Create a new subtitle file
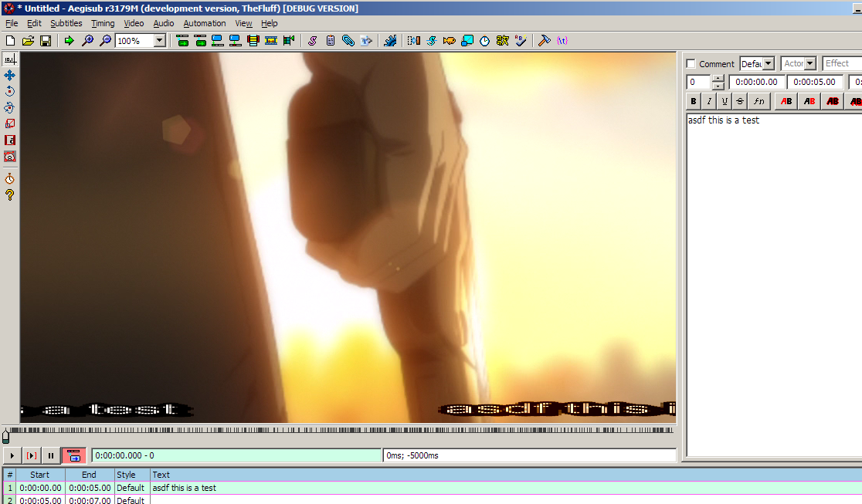The height and width of the screenshot is (504, 862). pyautogui.click(x=11, y=41)
